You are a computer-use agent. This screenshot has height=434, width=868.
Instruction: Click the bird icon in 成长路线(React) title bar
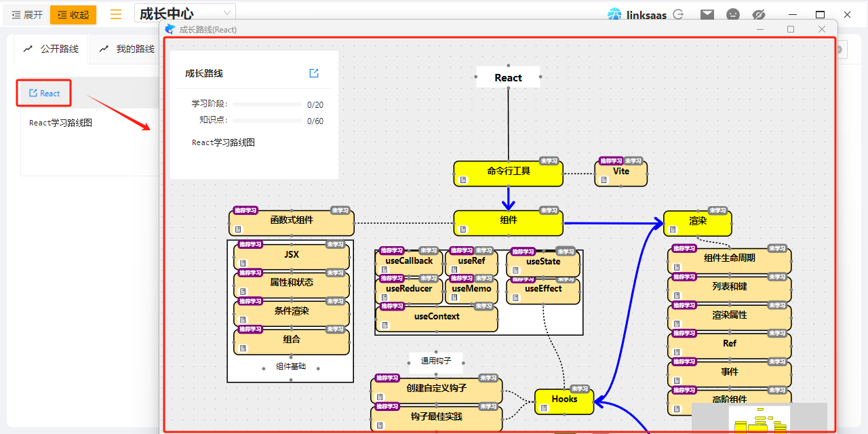pos(170,29)
